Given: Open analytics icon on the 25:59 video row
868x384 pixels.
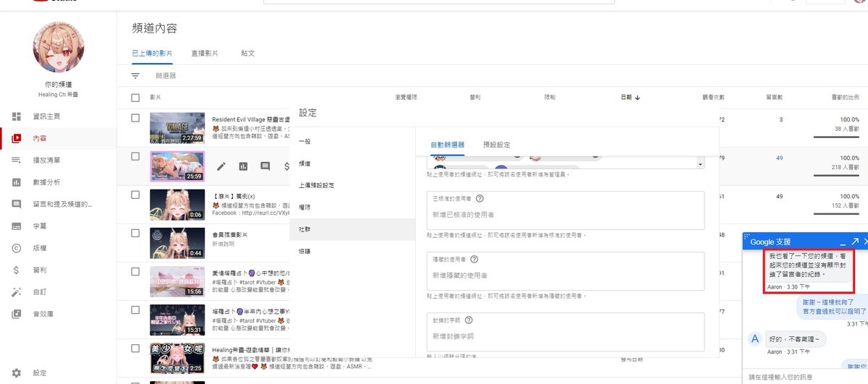Looking at the screenshot, I should (243, 166).
